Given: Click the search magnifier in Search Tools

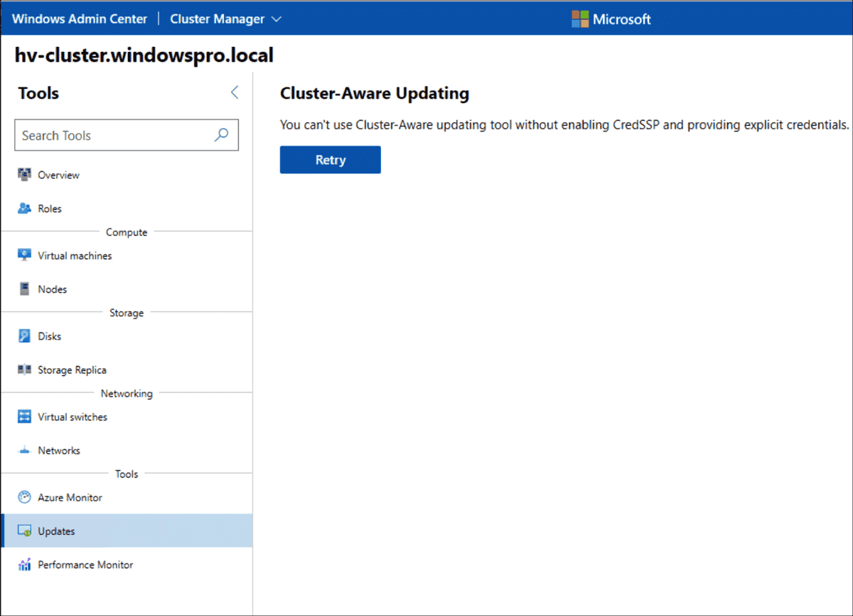Looking at the screenshot, I should coord(222,135).
